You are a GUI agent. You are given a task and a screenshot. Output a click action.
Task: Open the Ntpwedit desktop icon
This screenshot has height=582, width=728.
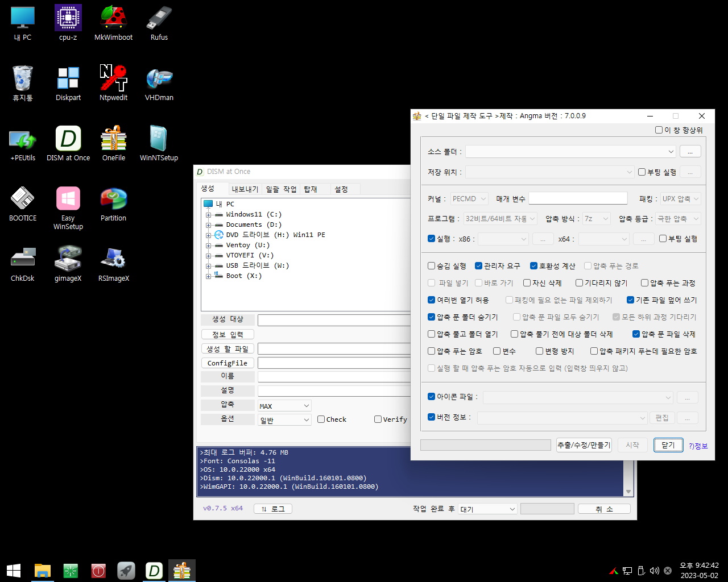(113, 83)
